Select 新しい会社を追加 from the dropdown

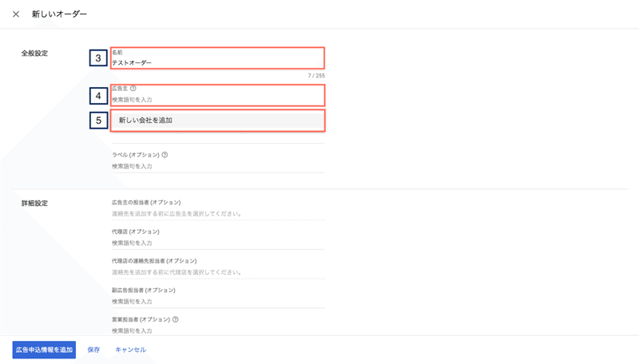tap(217, 121)
